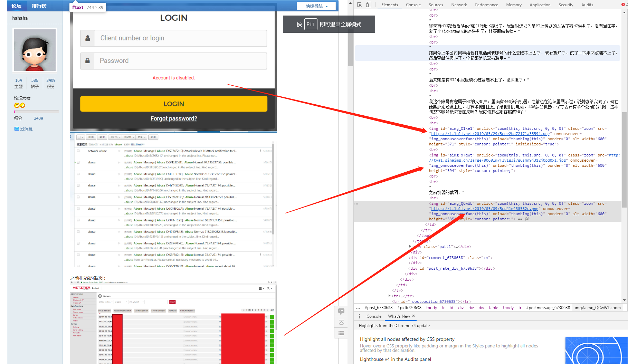This screenshot has width=628, height=364.
Task: Toggle the DevTools device toolbar icon
Action: (x=369, y=5)
